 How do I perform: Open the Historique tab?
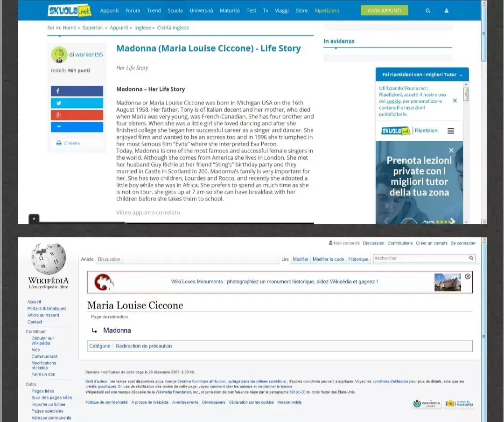[x=358, y=259]
